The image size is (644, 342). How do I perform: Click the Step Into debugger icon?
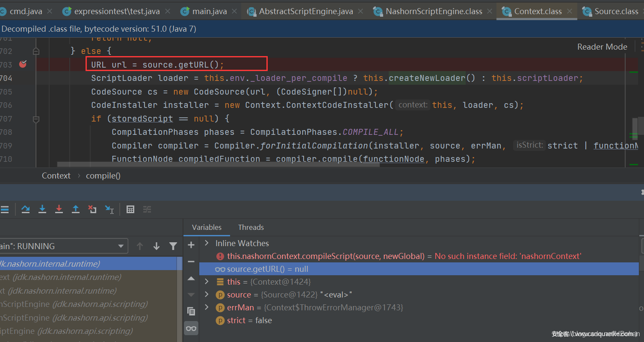42,209
